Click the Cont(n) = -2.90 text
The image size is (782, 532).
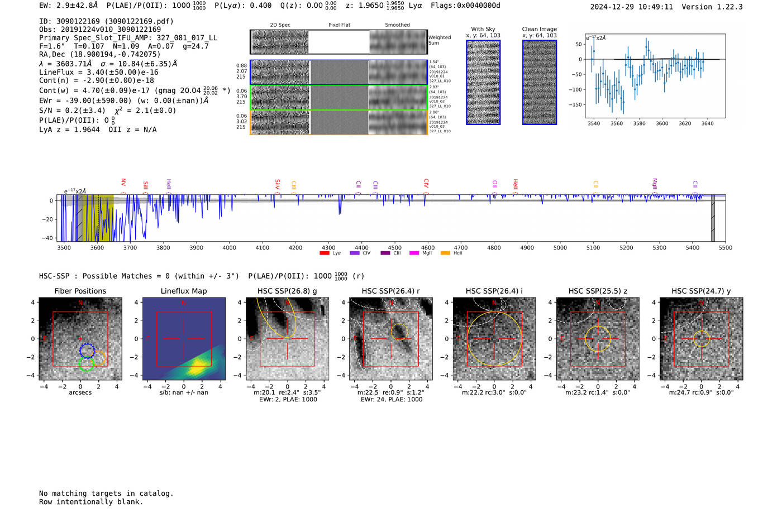tap(96, 80)
